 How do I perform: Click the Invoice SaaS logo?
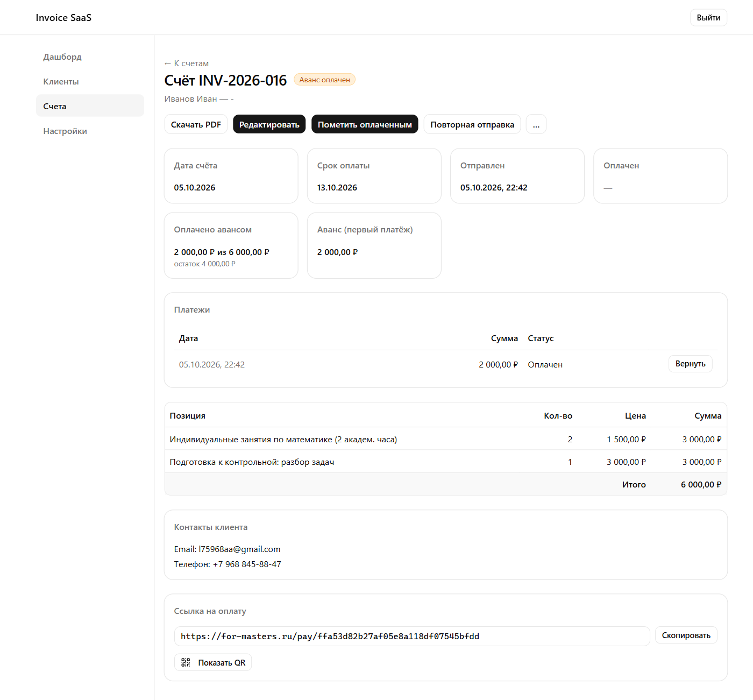63,18
